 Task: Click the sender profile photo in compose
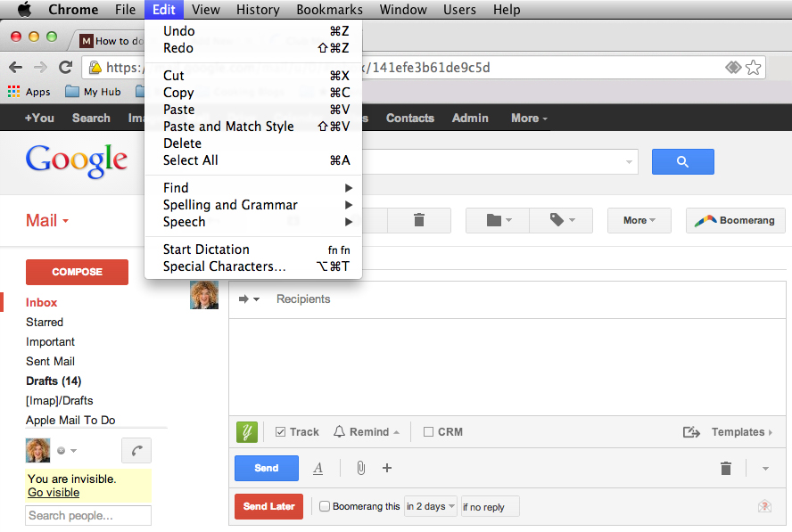coord(204,295)
